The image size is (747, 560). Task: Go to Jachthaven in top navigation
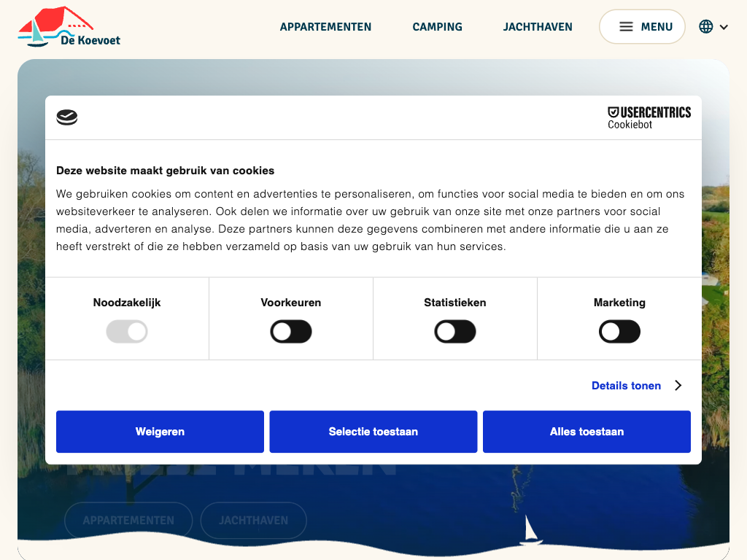[538, 27]
